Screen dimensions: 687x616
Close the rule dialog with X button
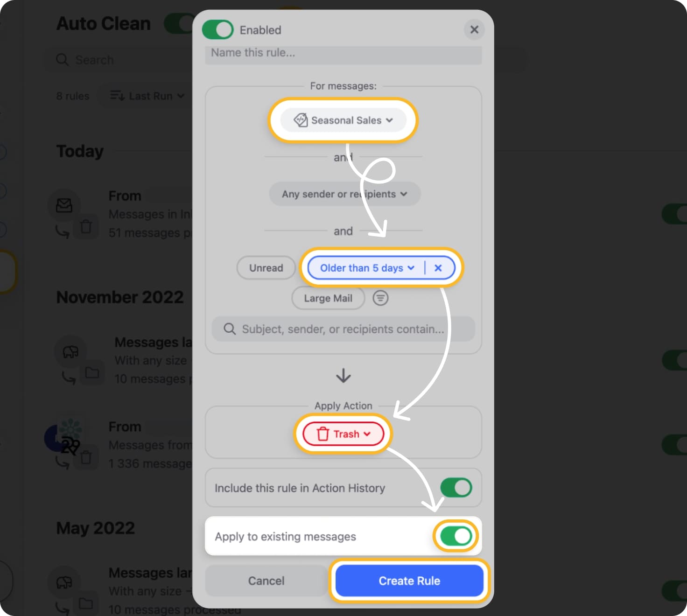(474, 30)
